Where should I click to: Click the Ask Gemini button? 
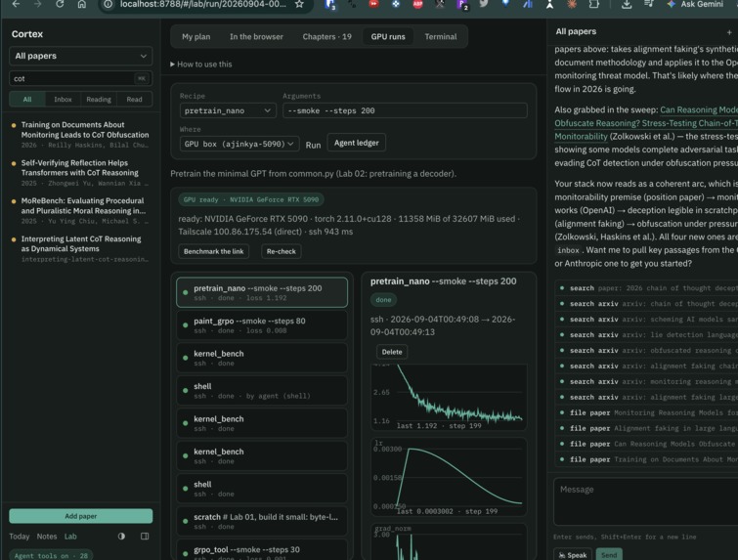695,4
